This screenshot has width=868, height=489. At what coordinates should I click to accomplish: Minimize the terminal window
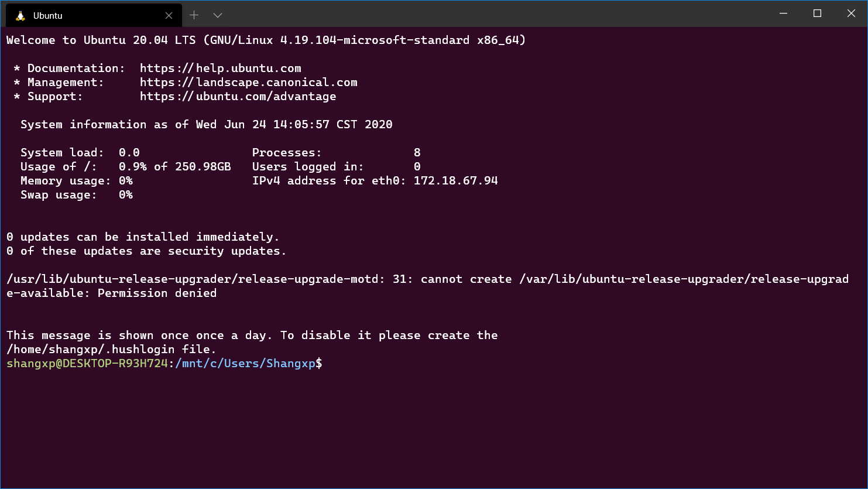[784, 13]
